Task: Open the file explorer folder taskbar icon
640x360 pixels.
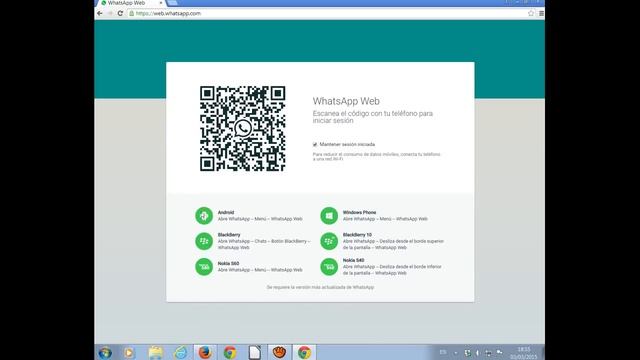Action: tap(156, 352)
